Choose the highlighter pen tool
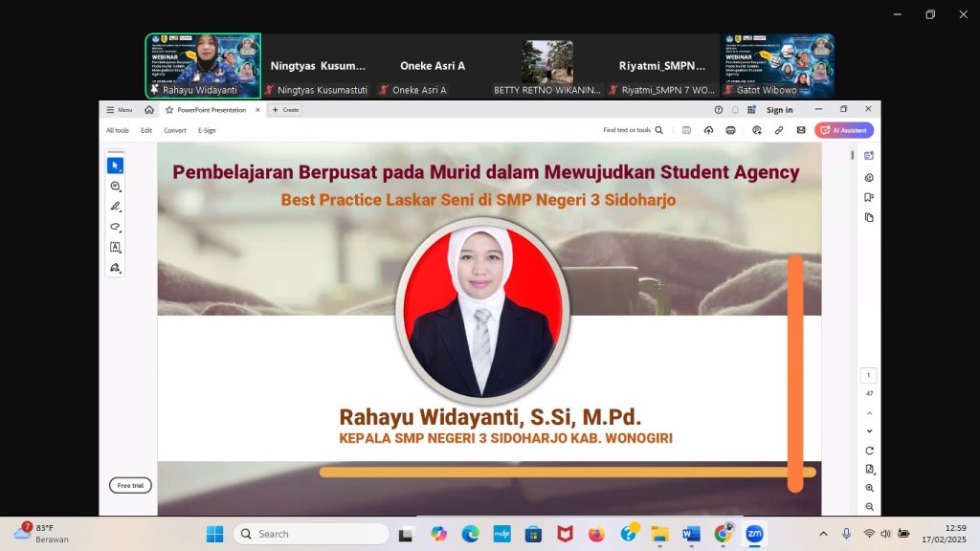Image resolution: width=980 pixels, height=551 pixels. pyautogui.click(x=115, y=207)
